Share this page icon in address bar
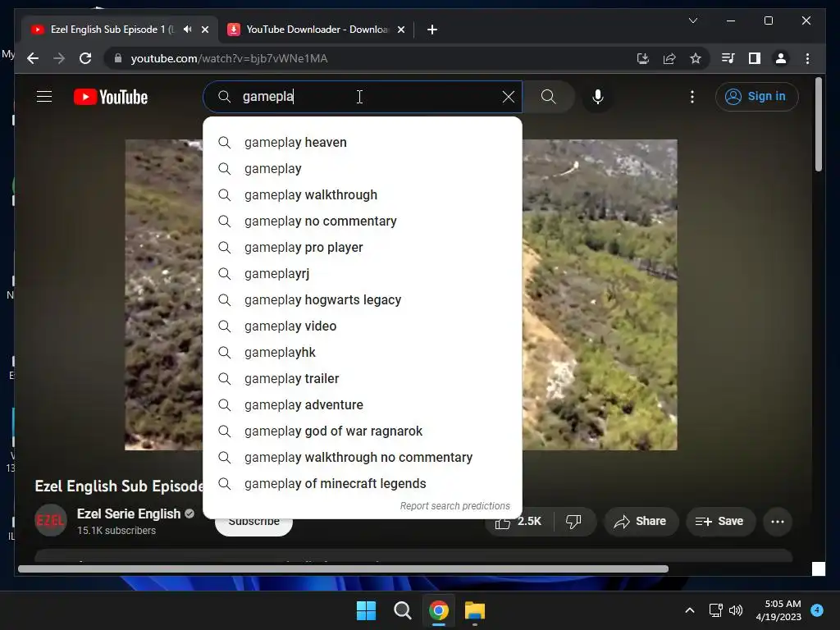The image size is (840, 630). (669, 58)
